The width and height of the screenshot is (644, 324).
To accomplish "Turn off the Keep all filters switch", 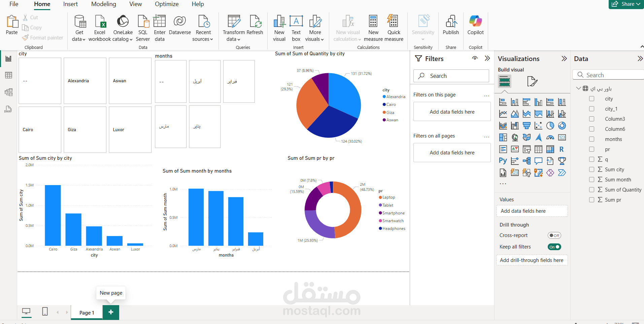I will [554, 247].
